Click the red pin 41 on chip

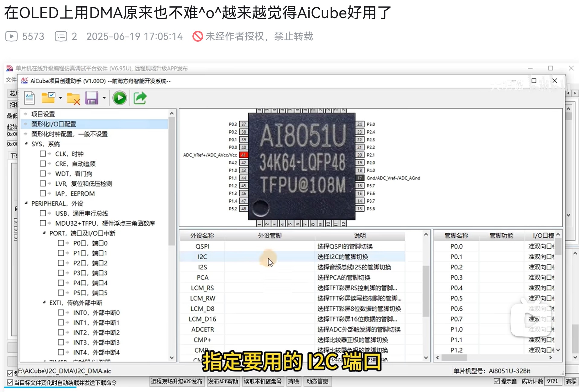coord(243,155)
